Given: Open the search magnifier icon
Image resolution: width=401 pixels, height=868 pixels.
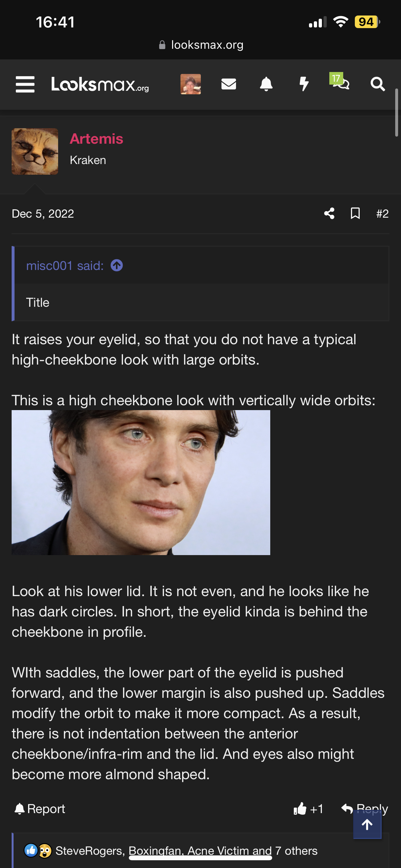Looking at the screenshot, I should tap(377, 84).
